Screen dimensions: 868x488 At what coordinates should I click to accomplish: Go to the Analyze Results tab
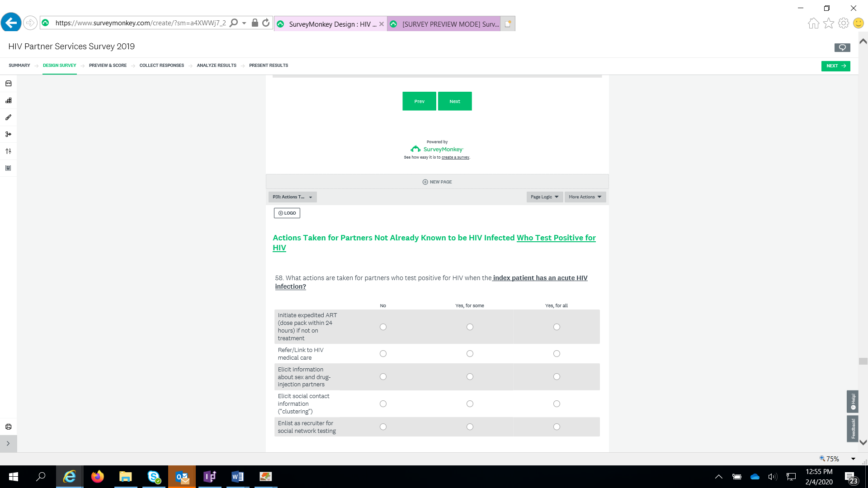pos(216,66)
